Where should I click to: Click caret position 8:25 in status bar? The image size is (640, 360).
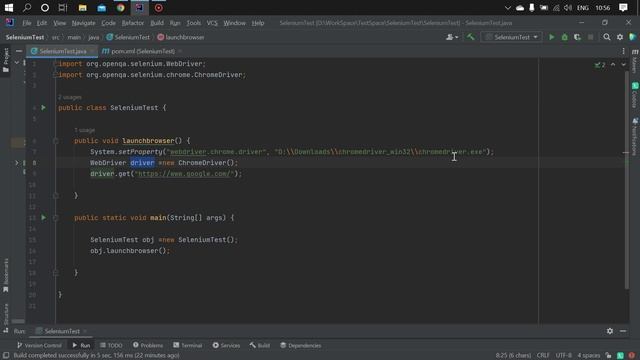tap(513, 356)
